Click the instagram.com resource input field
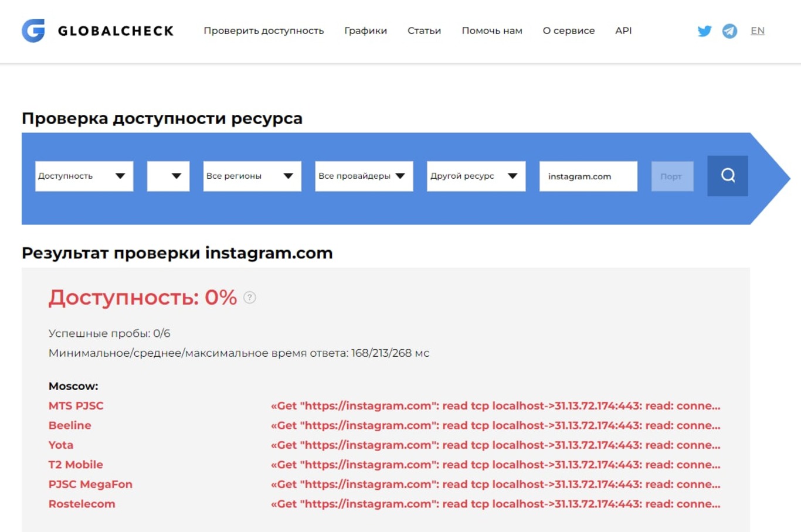801x532 pixels. [x=588, y=176]
